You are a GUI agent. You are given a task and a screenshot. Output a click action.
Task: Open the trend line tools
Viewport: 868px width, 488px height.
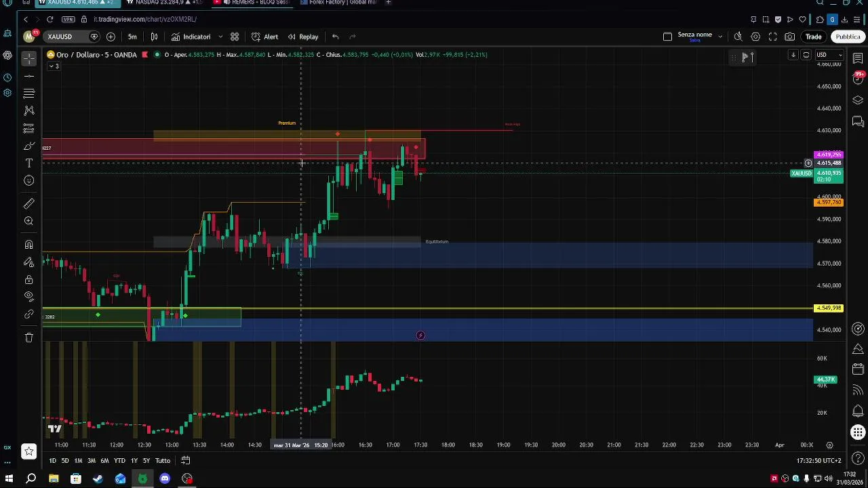coord(28,76)
